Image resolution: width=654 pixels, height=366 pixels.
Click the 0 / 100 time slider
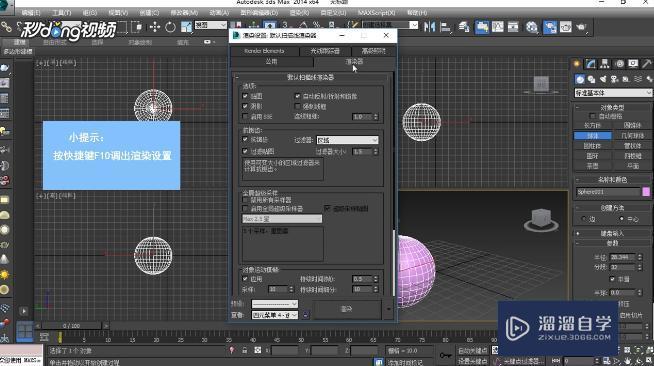pos(71,326)
